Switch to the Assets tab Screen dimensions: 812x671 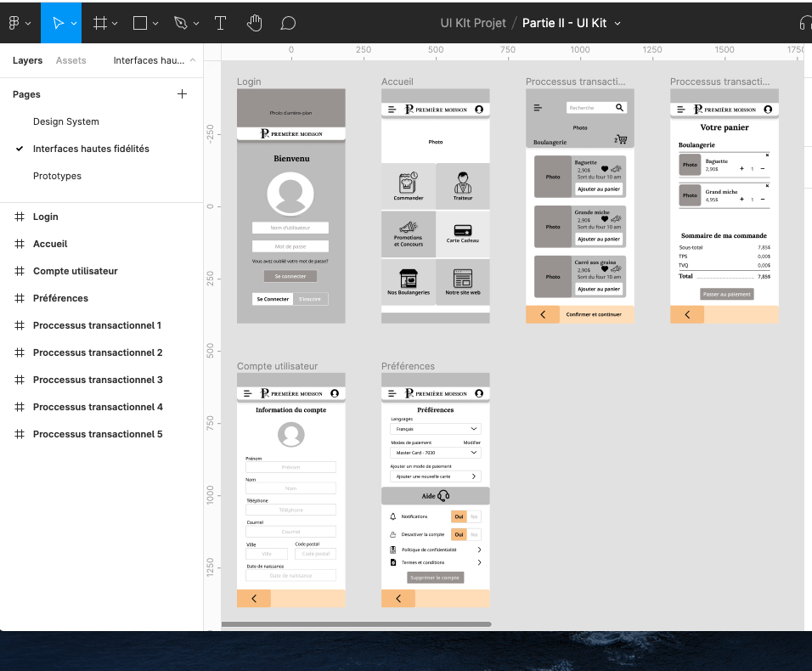70,60
